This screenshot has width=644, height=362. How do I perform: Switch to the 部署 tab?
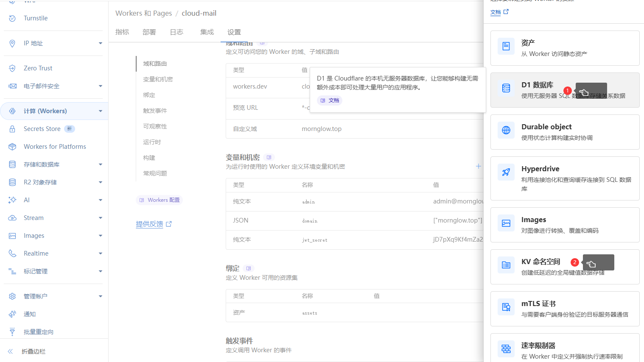click(149, 32)
